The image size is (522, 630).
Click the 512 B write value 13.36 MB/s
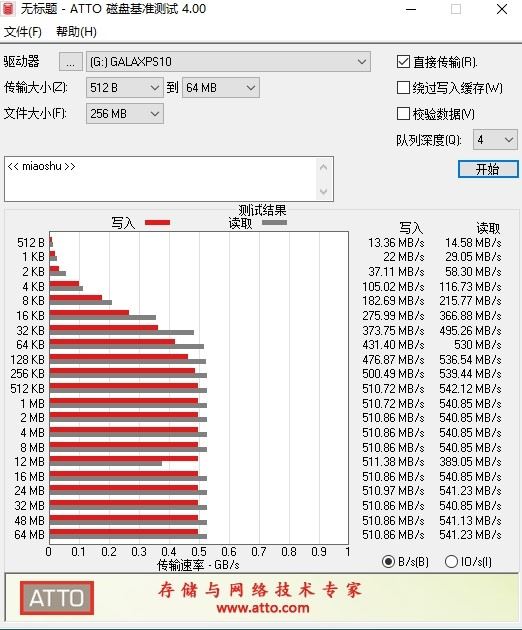396,243
